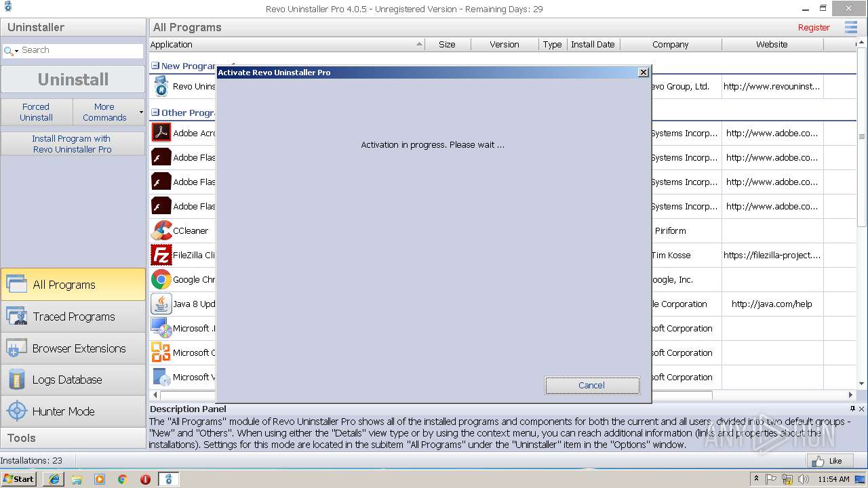Image resolution: width=868 pixels, height=488 pixels.
Task: Click the red stop-sign taskbar icon
Action: [x=145, y=479]
